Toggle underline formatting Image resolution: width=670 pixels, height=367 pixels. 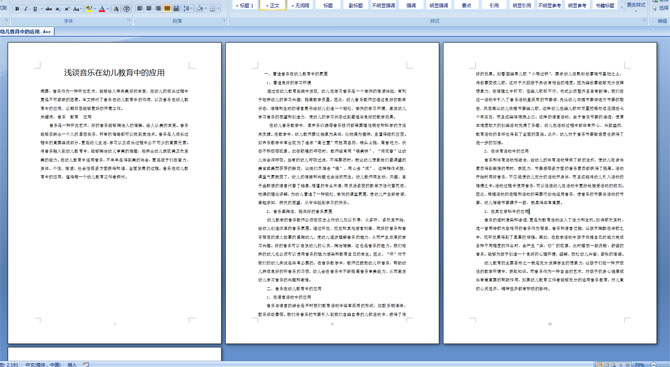pyautogui.click(x=35, y=9)
